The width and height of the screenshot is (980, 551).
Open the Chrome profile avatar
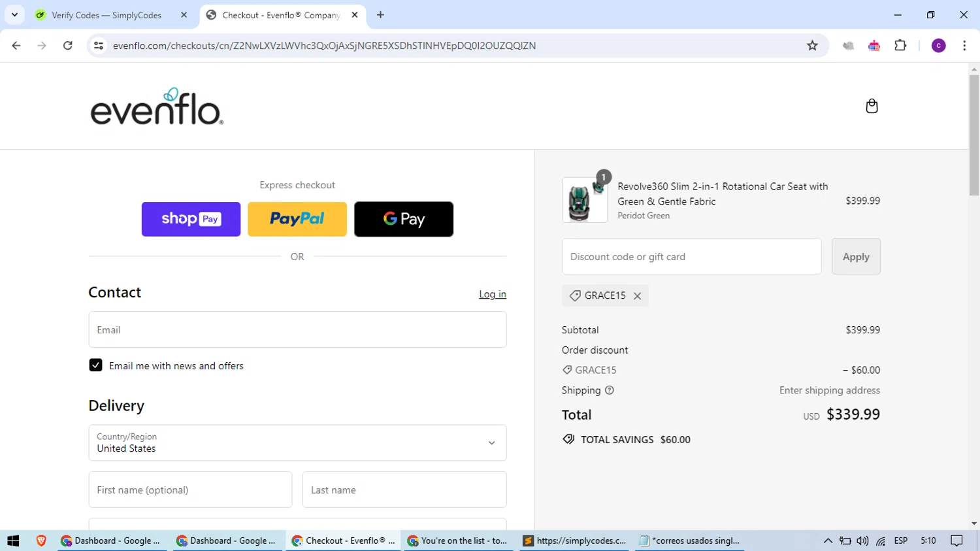coord(938,46)
